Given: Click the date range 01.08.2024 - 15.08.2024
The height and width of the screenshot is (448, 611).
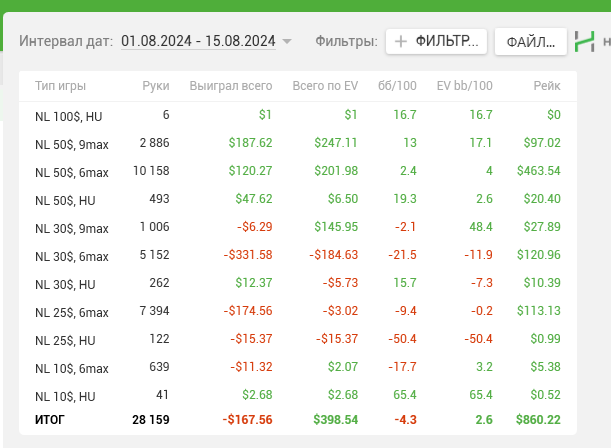Looking at the screenshot, I should [198, 41].
